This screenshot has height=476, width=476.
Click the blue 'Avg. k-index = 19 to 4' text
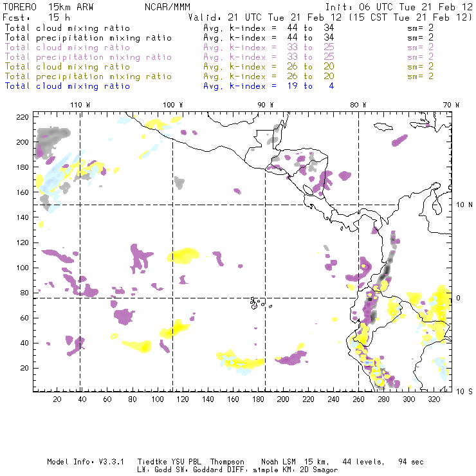click(x=269, y=86)
